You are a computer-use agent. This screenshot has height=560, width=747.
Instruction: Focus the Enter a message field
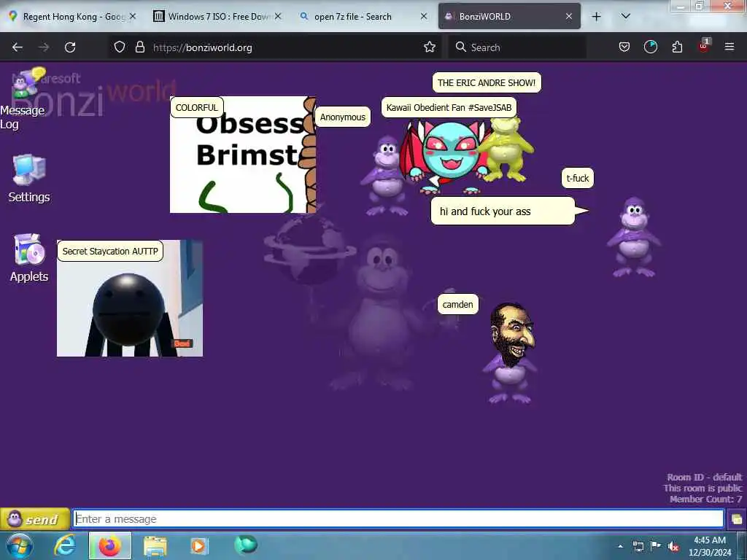[398, 518]
